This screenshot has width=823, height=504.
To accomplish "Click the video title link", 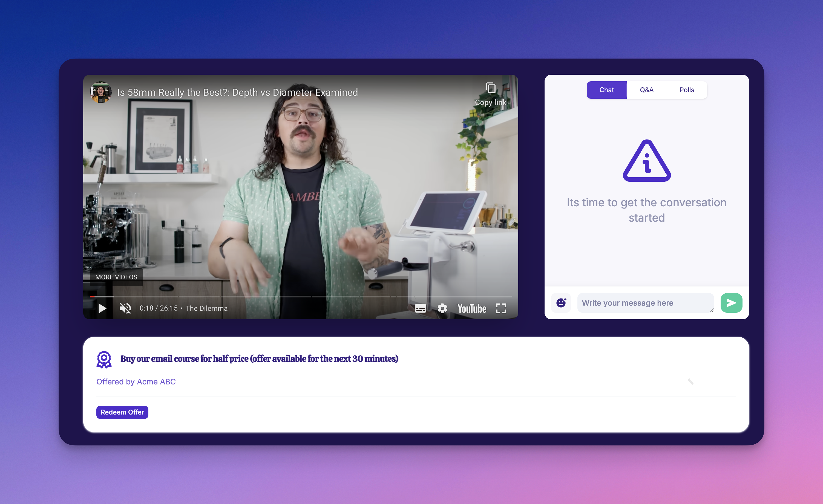I will point(237,92).
